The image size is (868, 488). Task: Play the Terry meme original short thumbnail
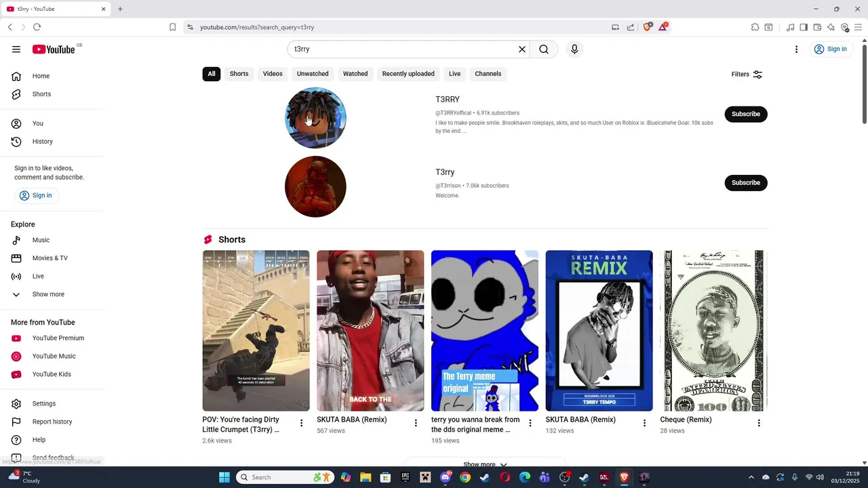point(485,331)
